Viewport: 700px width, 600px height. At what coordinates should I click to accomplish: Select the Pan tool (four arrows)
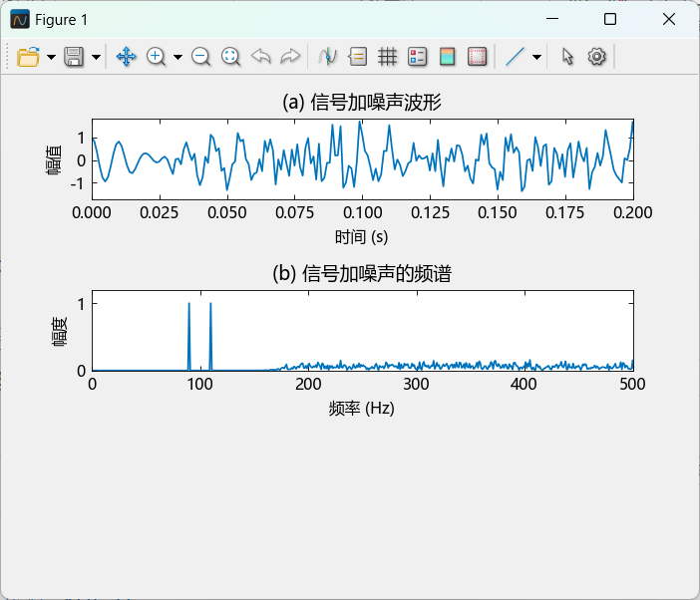coord(127,57)
